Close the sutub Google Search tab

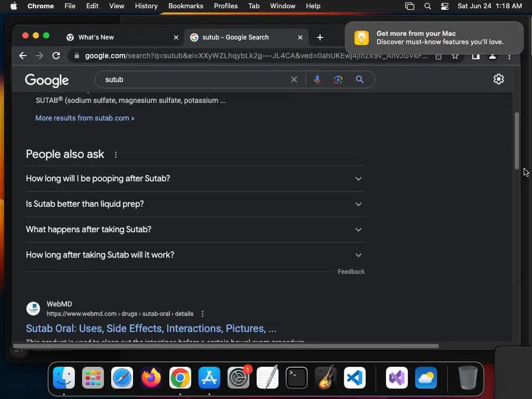click(x=300, y=37)
